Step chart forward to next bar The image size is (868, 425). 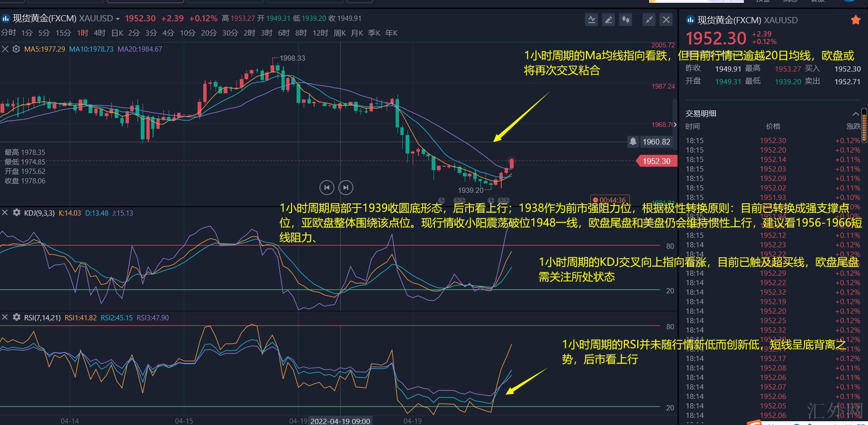coord(346,188)
